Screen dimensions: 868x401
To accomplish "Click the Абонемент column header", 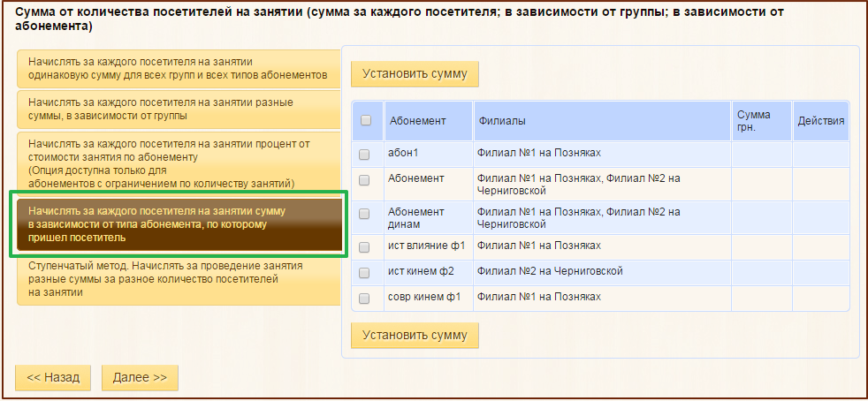I will pos(429,121).
